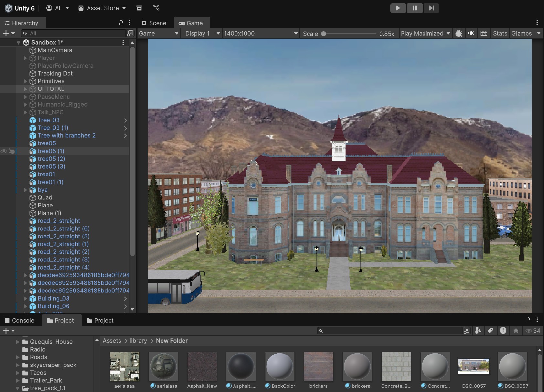Advance one frame with Step button
The height and width of the screenshot is (392, 544).
(431, 8)
